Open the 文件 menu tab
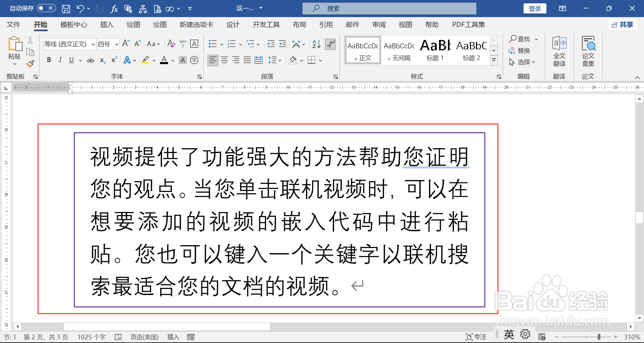This screenshot has height=343, width=644. click(13, 24)
